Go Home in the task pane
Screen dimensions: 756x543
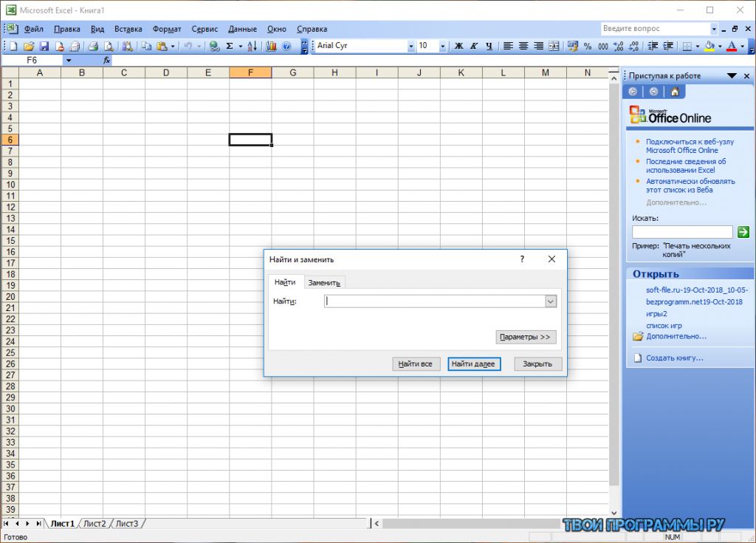pyautogui.click(x=675, y=92)
